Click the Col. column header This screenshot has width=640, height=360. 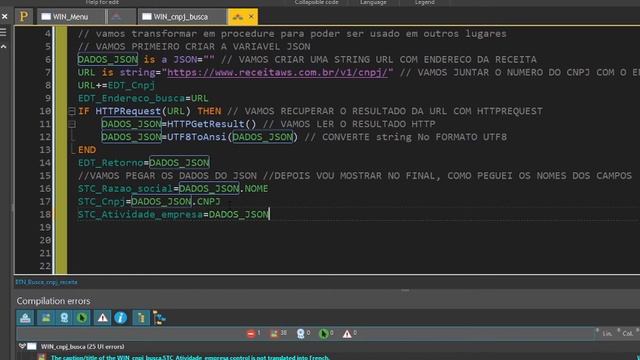click(x=627, y=333)
